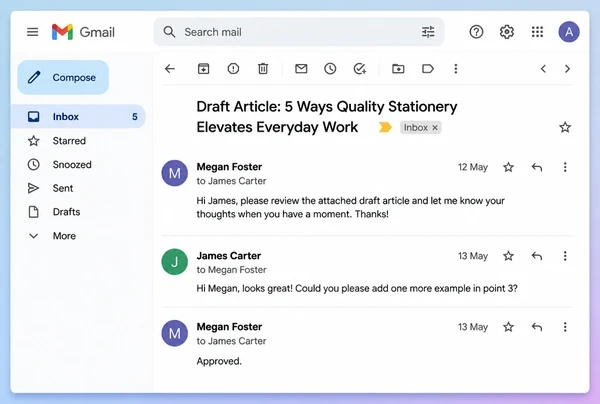Screen dimensions: 600x404
Task: Report this conversation as spam
Action: pos(233,69)
